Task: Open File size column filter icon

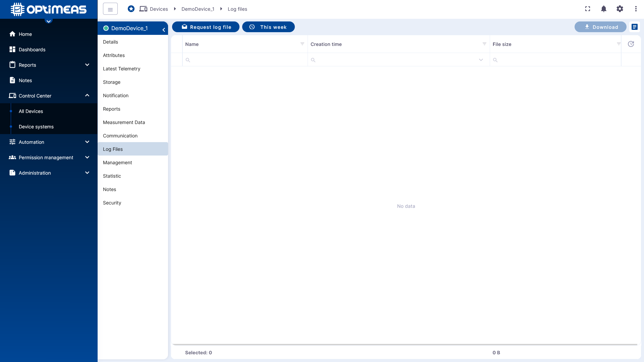Action: [619, 44]
